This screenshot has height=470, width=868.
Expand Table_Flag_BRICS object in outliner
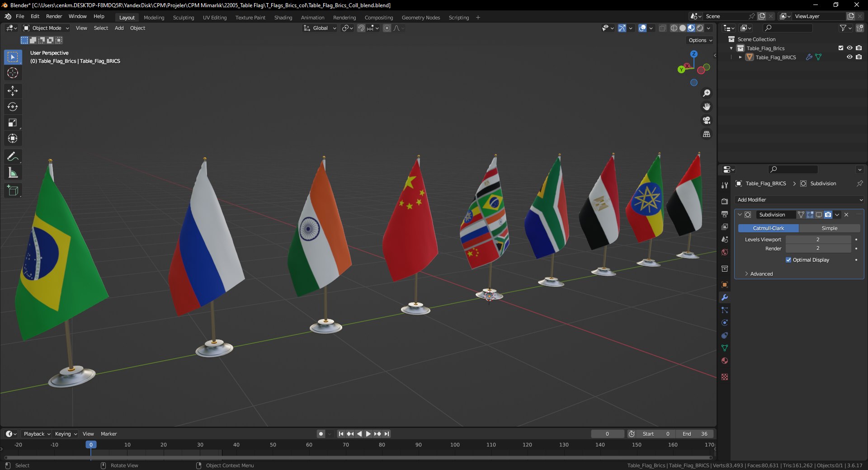[741, 57]
